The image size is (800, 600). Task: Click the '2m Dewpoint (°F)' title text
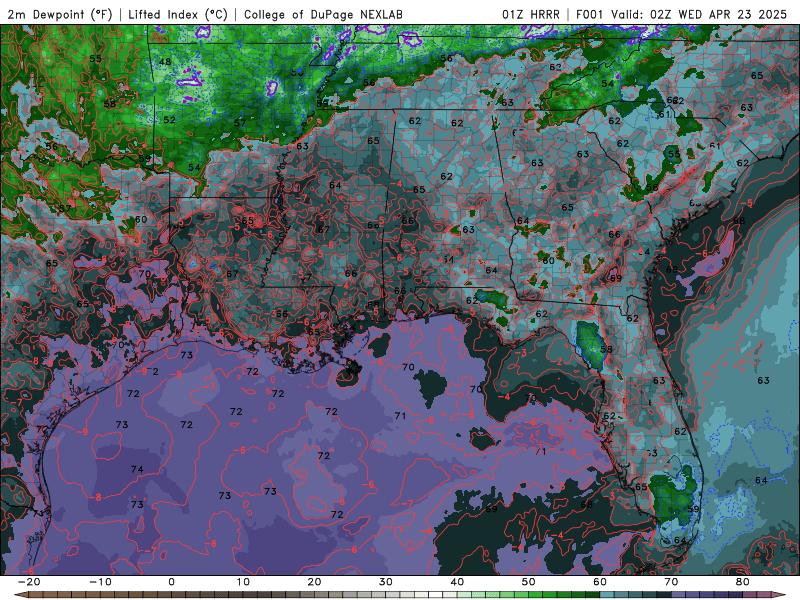60,14
